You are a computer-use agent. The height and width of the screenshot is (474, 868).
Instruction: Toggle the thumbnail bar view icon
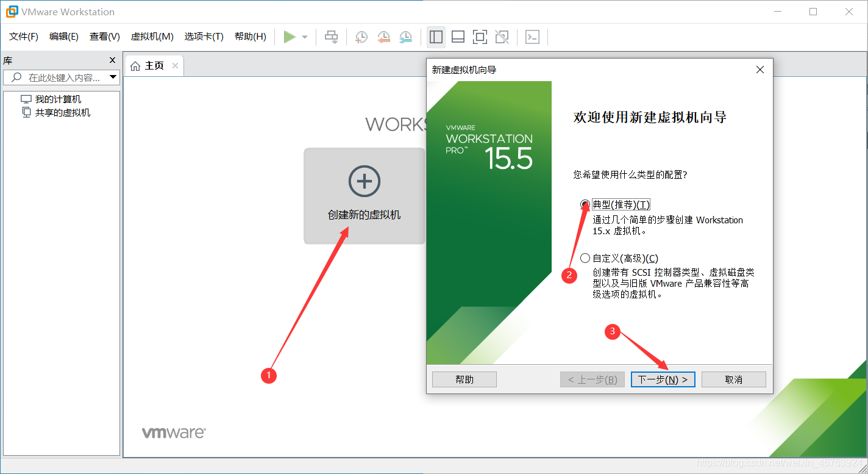tap(458, 37)
